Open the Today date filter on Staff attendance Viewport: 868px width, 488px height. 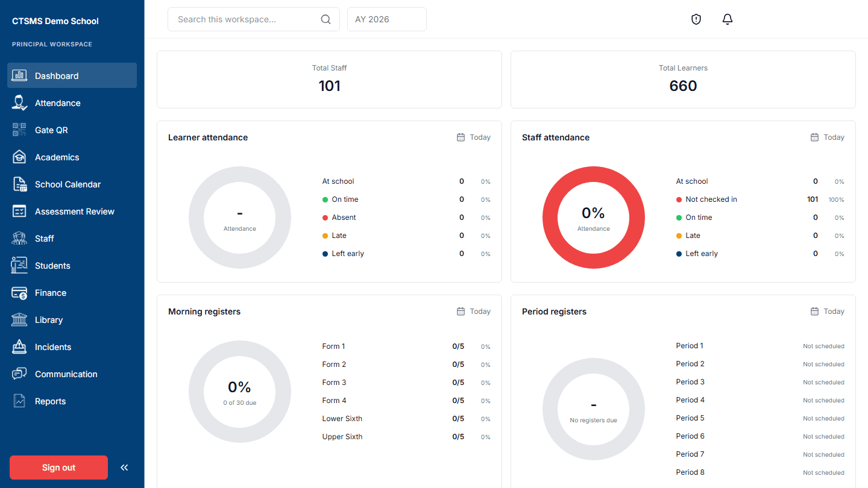(x=828, y=137)
